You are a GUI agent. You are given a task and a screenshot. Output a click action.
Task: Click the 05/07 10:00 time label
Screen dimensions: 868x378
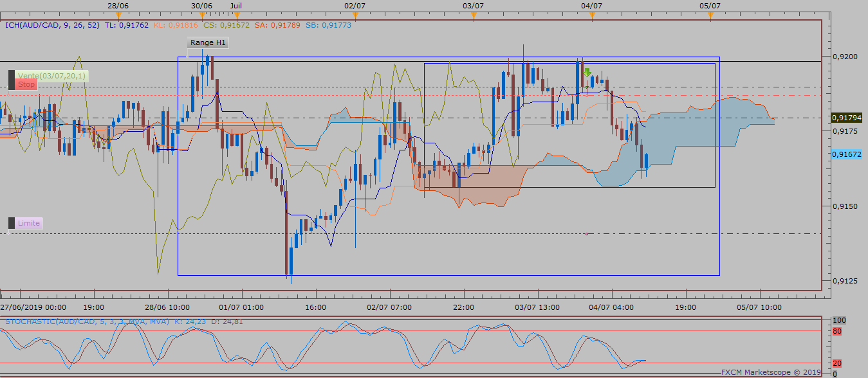coord(760,307)
